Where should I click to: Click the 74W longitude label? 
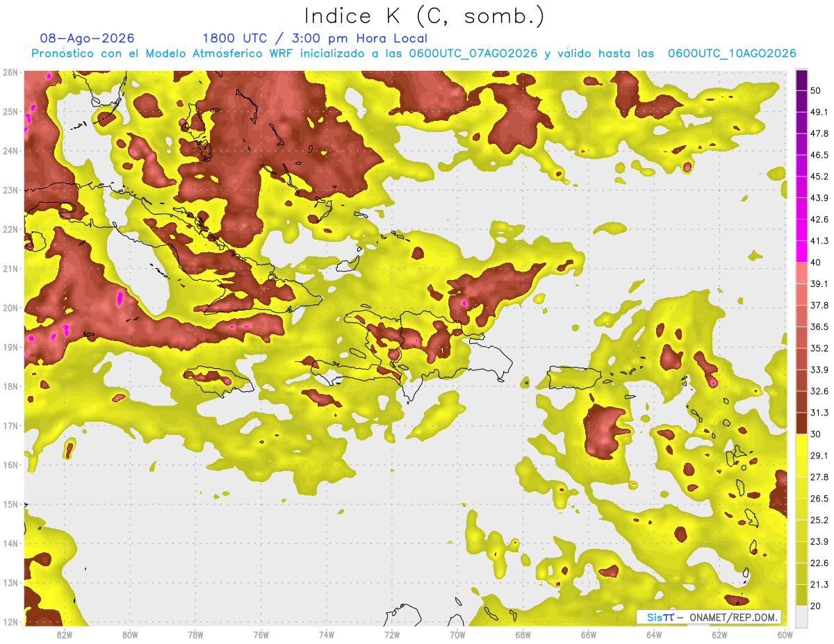click(327, 635)
